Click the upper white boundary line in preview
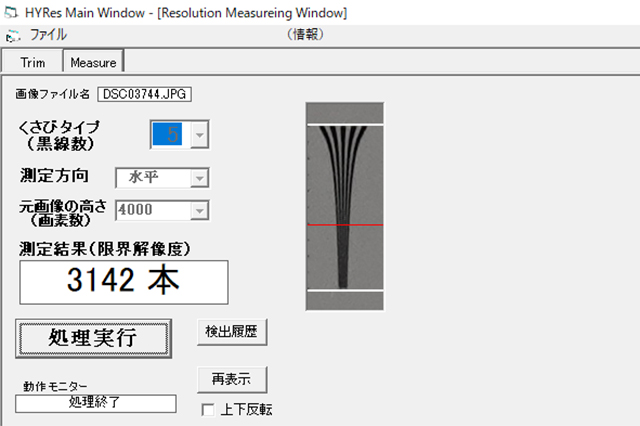Screen dimensions: 640x426 pyautogui.click(x=344, y=125)
